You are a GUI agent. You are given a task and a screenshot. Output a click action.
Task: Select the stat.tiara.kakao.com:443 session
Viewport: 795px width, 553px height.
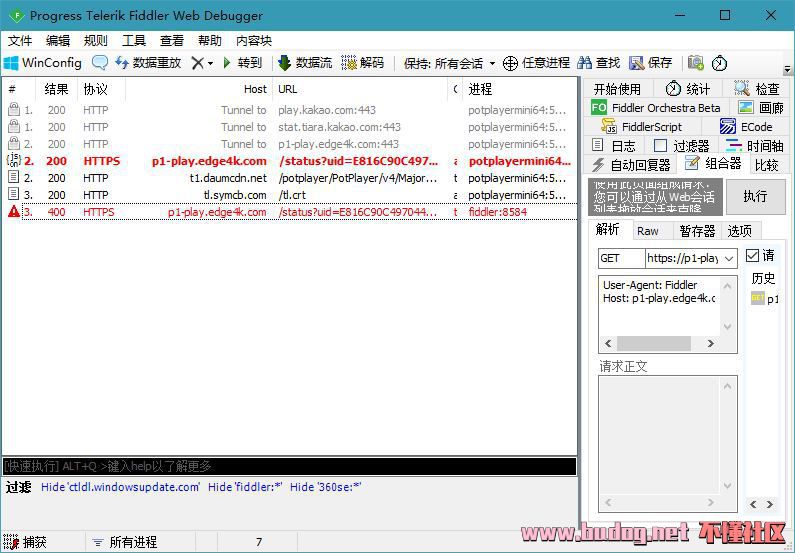[x=289, y=127]
